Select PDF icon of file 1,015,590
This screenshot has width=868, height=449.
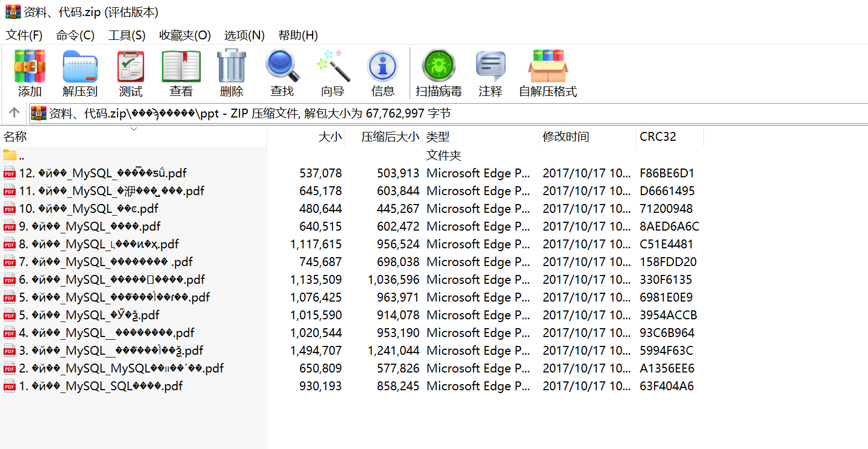point(9,315)
